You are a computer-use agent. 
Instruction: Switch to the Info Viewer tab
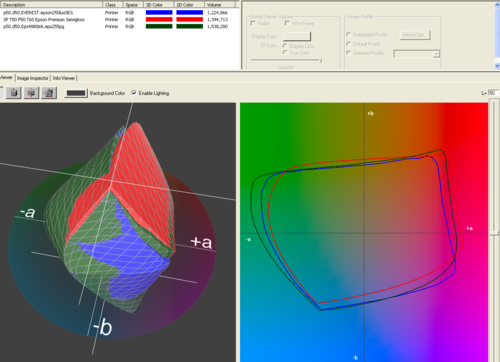(64, 78)
